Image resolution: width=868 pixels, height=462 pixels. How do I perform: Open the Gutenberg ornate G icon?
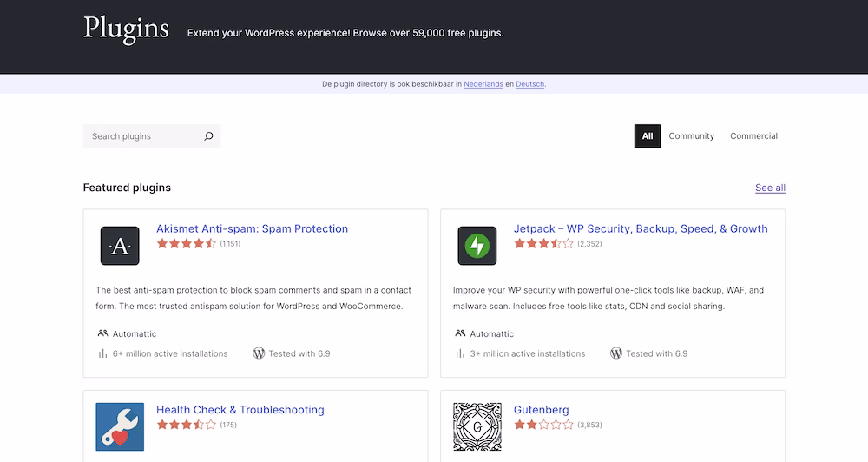pos(477,426)
